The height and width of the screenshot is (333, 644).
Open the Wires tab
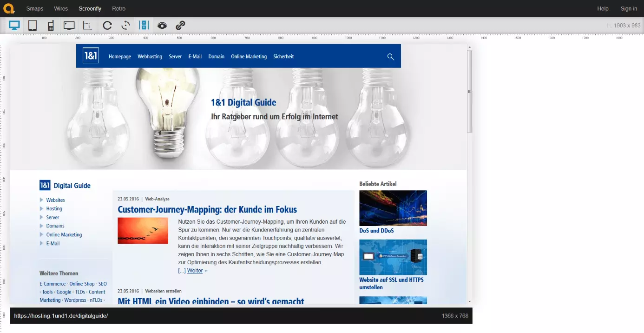[60, 8]
